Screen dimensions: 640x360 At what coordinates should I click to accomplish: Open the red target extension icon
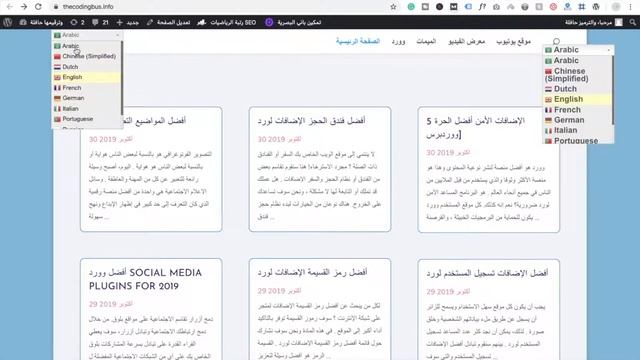[553, 7]
